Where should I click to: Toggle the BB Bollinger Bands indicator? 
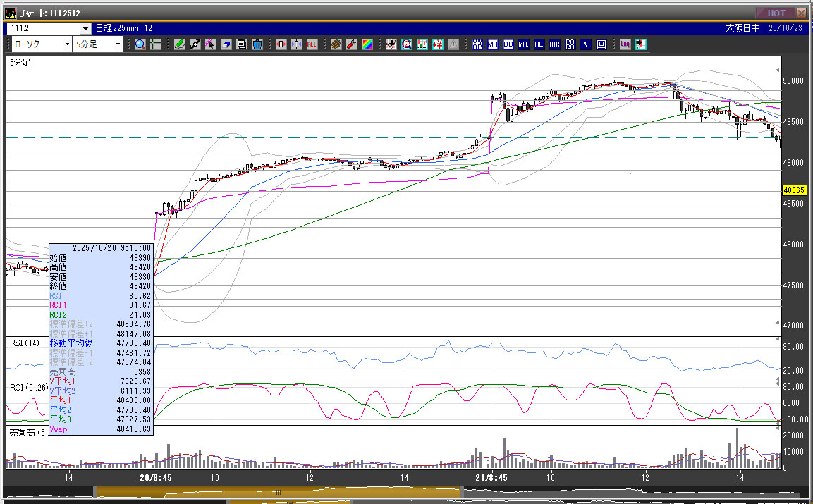[x=508, y=44]
